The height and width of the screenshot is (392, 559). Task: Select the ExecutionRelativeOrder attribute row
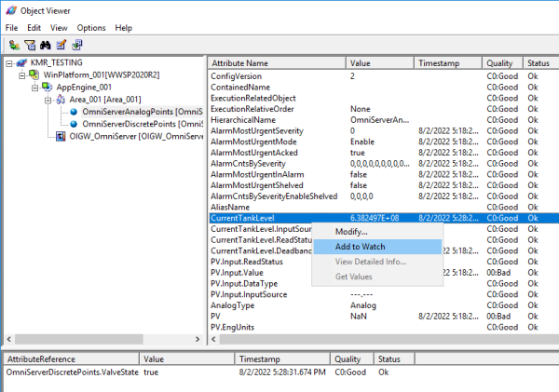(384, 109)
